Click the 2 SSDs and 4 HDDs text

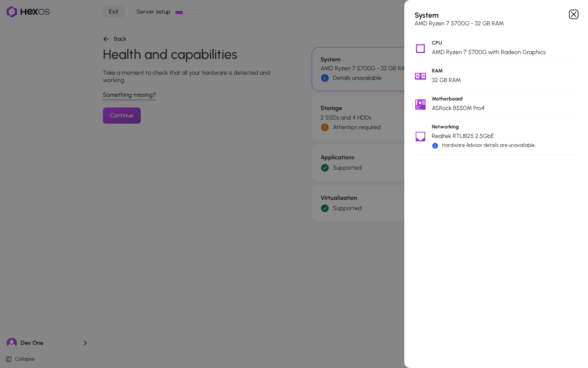[x=346, y=118]
